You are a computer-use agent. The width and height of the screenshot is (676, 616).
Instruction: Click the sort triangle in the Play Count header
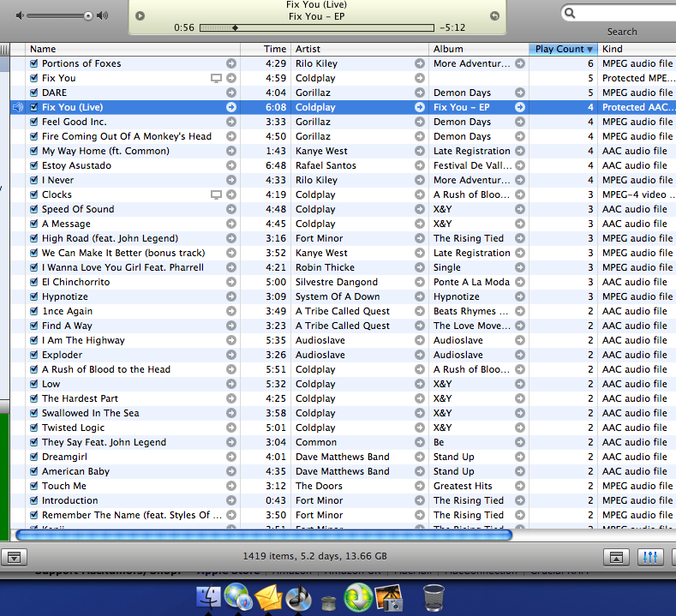[x=589, y=49]
